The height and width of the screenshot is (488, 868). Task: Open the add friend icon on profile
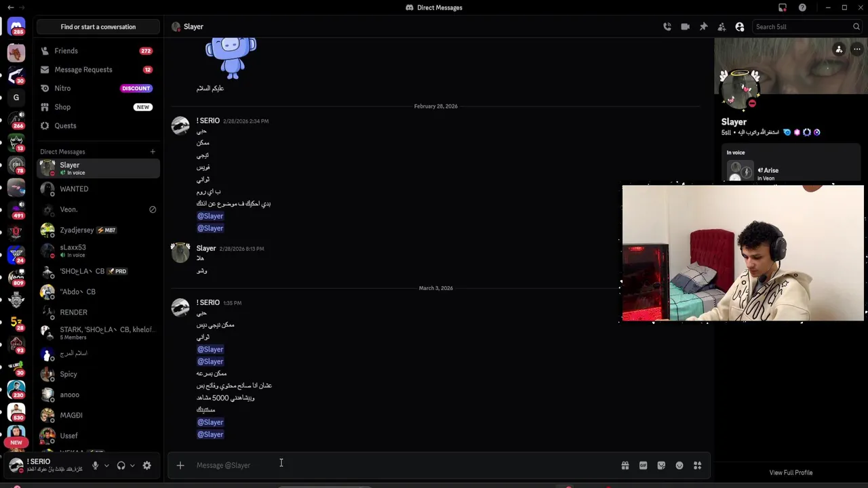point(839,49)
